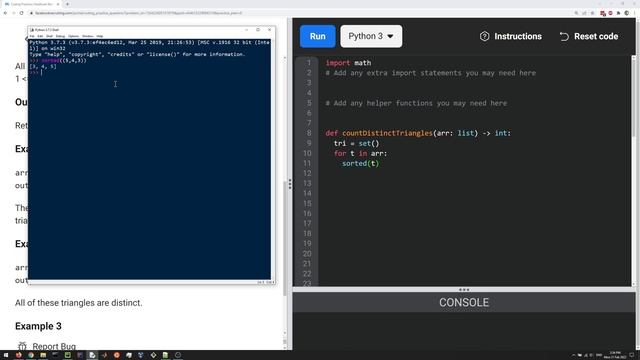Click the browser back arrow

[5, 13]
